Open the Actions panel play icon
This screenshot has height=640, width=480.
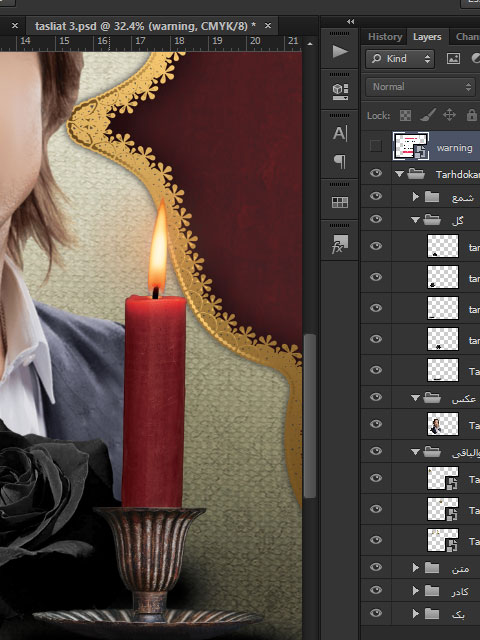[340, 52]
